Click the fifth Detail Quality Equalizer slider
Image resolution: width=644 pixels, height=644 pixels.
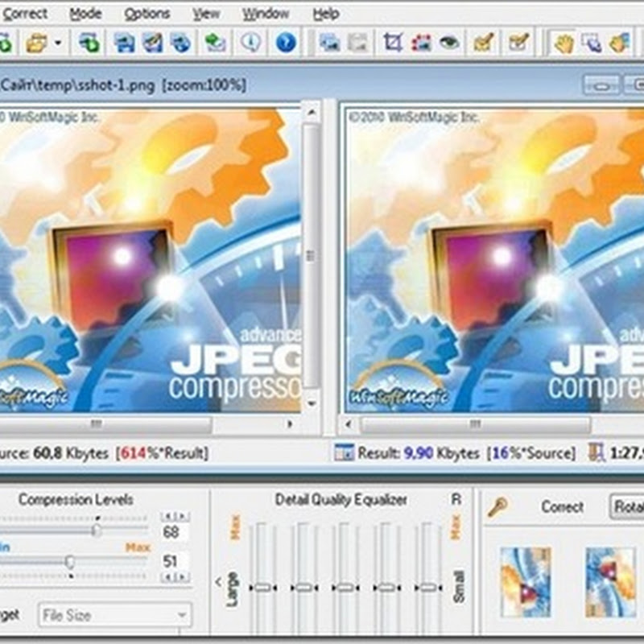click(x=428, y=588)
